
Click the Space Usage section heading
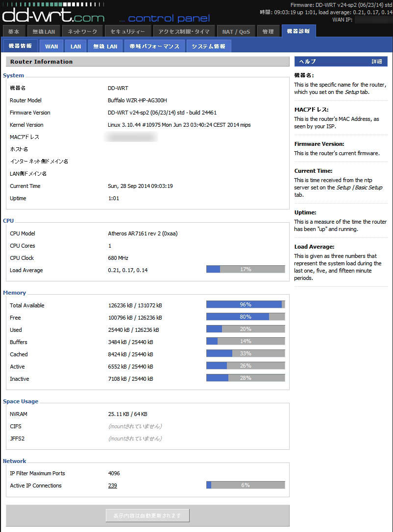[x=21, y=401]
